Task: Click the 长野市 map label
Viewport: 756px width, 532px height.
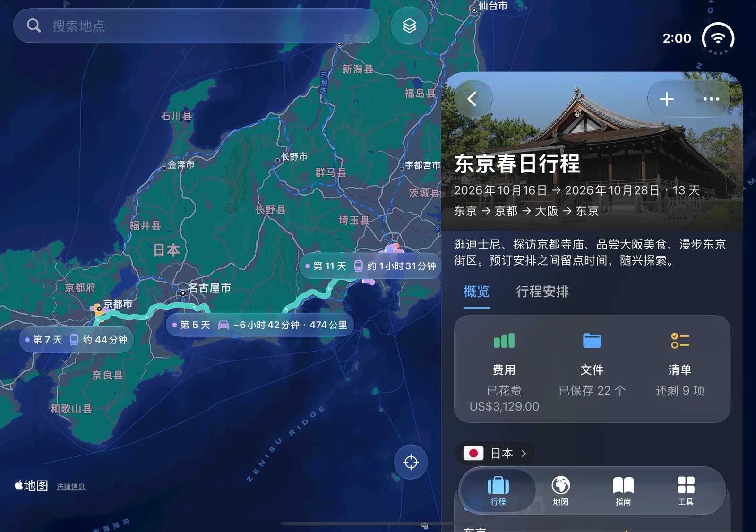Action: (x=294, y=156)
